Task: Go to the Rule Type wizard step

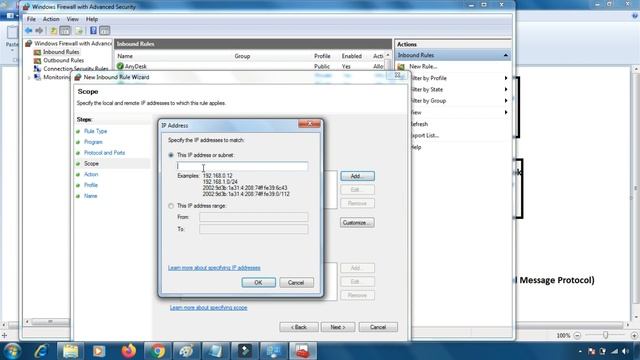Action: 96,131
